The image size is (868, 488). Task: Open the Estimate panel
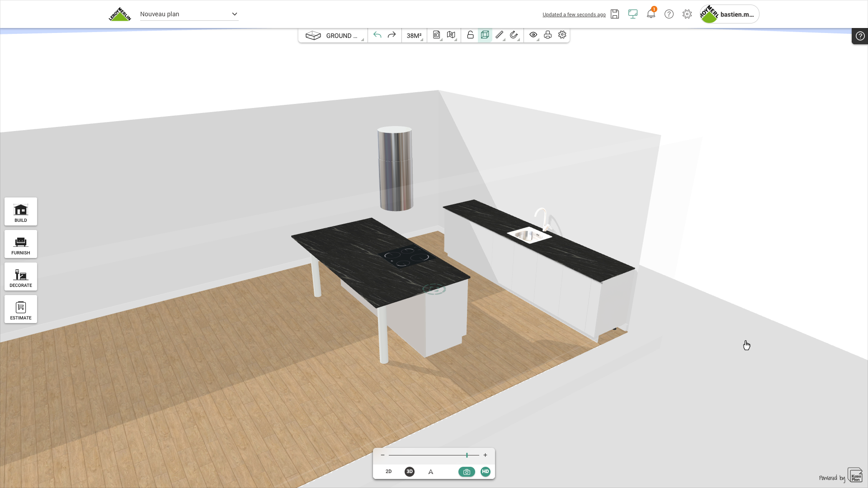click(21, 309)
